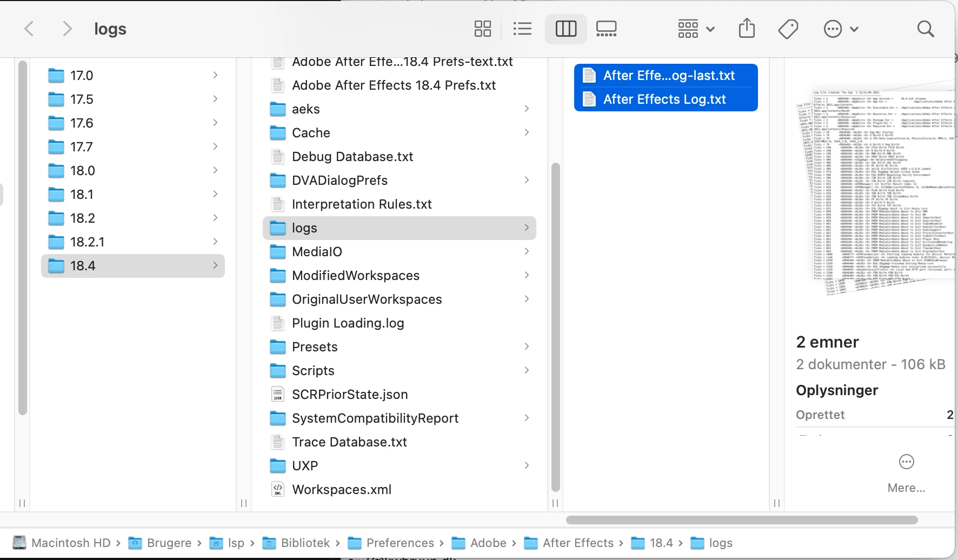Click the Tags toolbar icon
The width and height of the screenshot is (958, 560).
coord(788,29)
